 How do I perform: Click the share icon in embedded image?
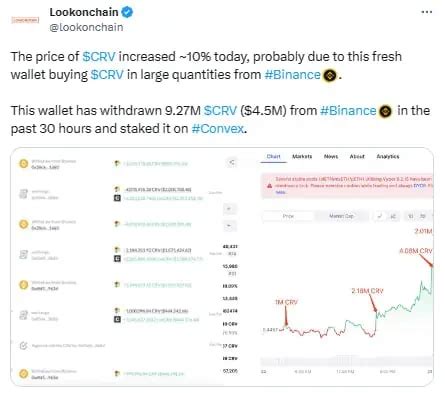[231, 162]
